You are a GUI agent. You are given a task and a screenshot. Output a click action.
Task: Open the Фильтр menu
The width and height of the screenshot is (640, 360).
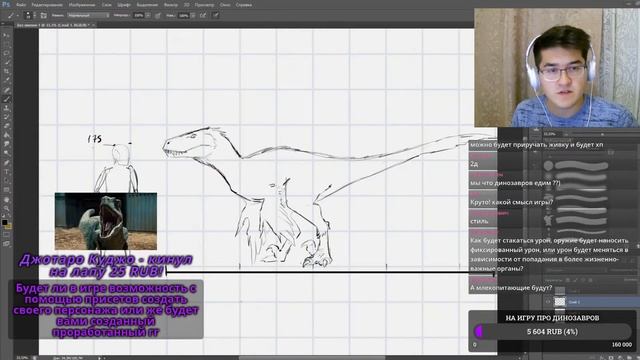[171, 5]
